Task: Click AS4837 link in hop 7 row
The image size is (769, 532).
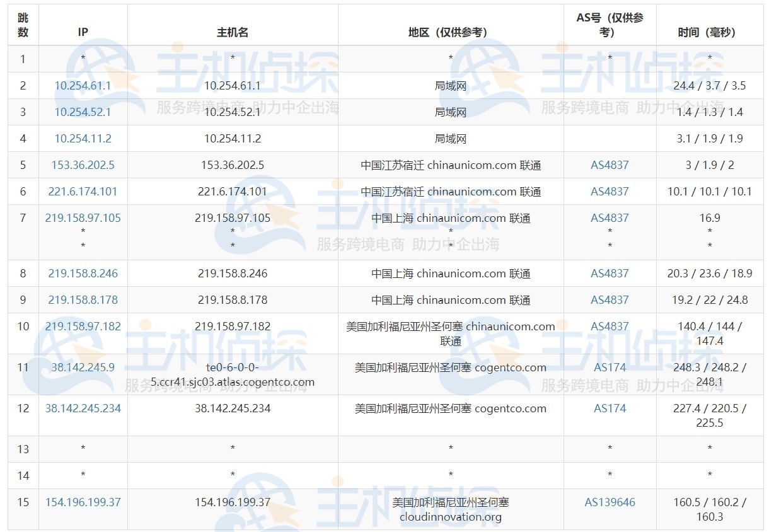Action: tap(610, 218)
